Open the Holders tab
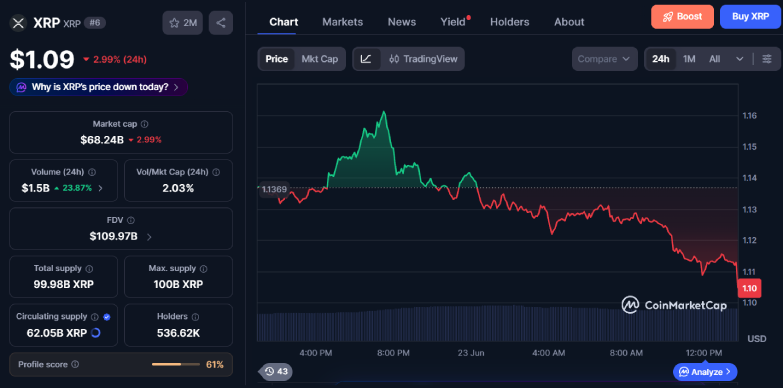Image resolution: width=783 pixels, height=388 pixels. tap(510, 22)
